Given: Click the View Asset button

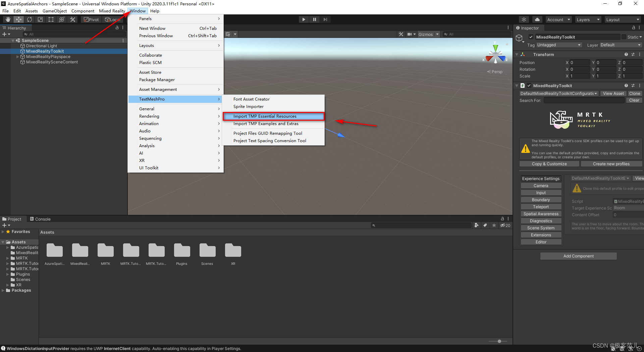Looking at the screenshot, I should 613,94.
